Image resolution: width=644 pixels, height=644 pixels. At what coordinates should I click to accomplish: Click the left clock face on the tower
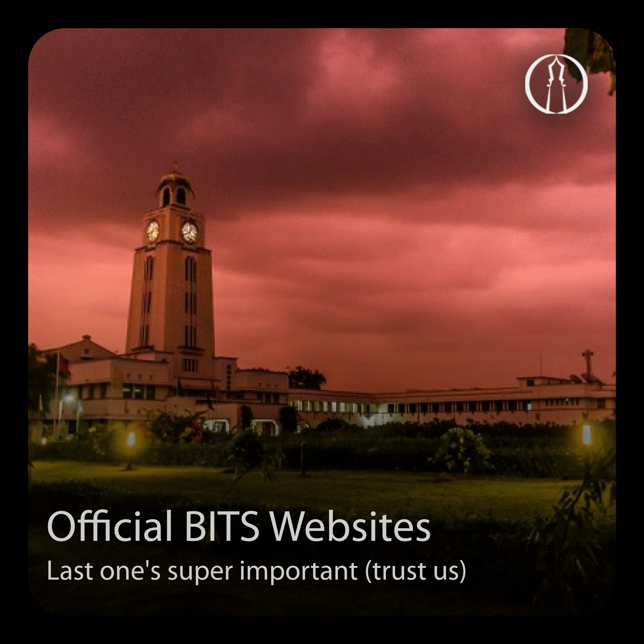(x=153, y=231)
